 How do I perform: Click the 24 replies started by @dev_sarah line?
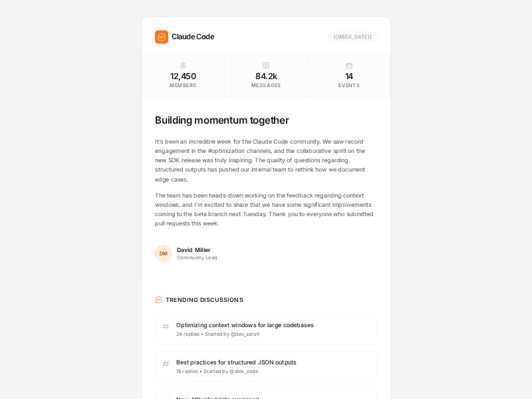point(217,334)
